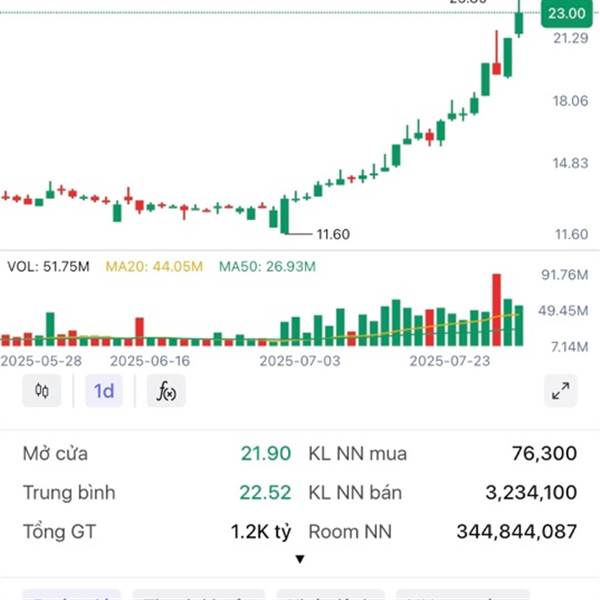Click the 49.45M volume axis label
This screenshot has width=600, height=600.
(x=563, y=311)
